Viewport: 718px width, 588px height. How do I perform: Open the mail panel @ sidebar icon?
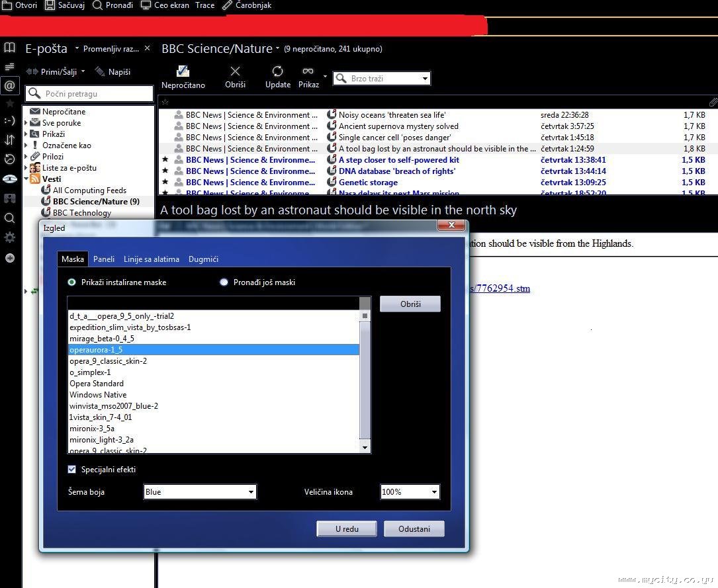[x=9, y=85]
